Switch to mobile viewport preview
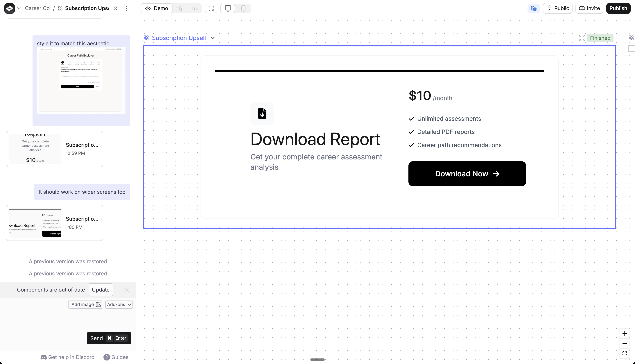Image resolution: width=635 pixels, height=364 pixels. (x=243, y=8)
